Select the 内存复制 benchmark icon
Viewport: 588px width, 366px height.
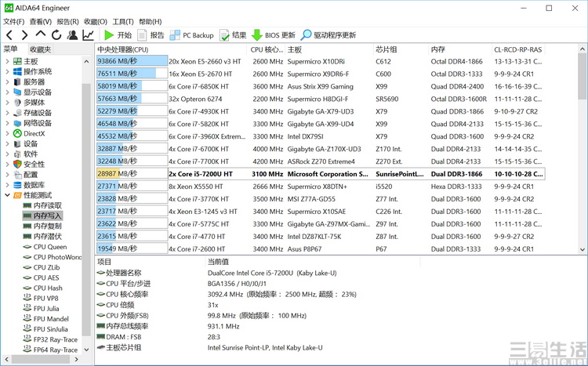pyautogui.click(x=27, y=226)
